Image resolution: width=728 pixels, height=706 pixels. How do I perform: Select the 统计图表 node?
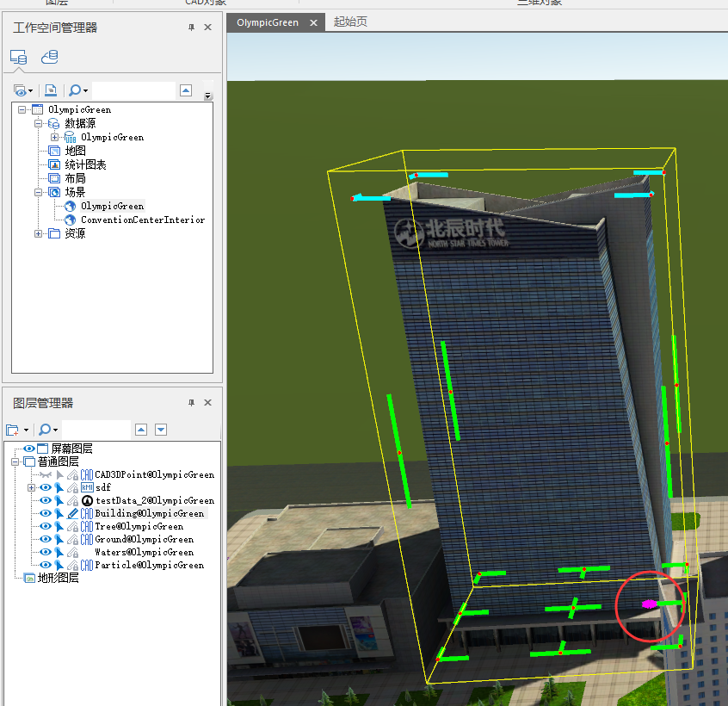tap(85, 165)
